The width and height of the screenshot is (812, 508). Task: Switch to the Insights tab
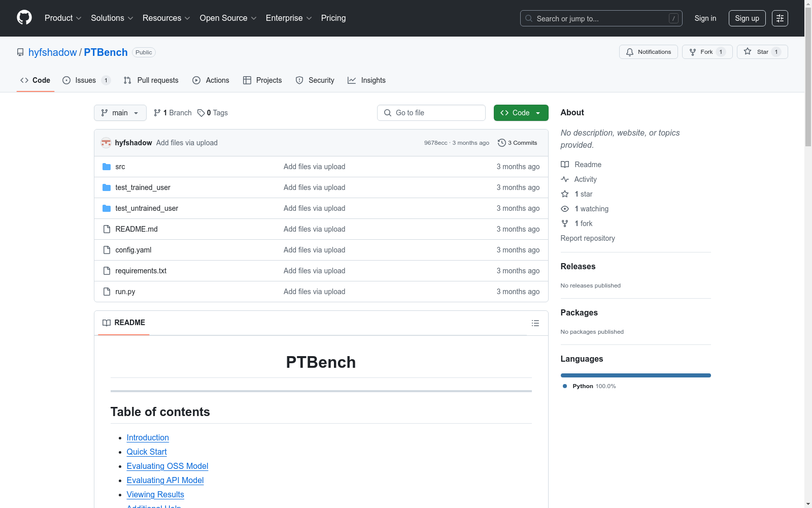[x=366, y=80]
